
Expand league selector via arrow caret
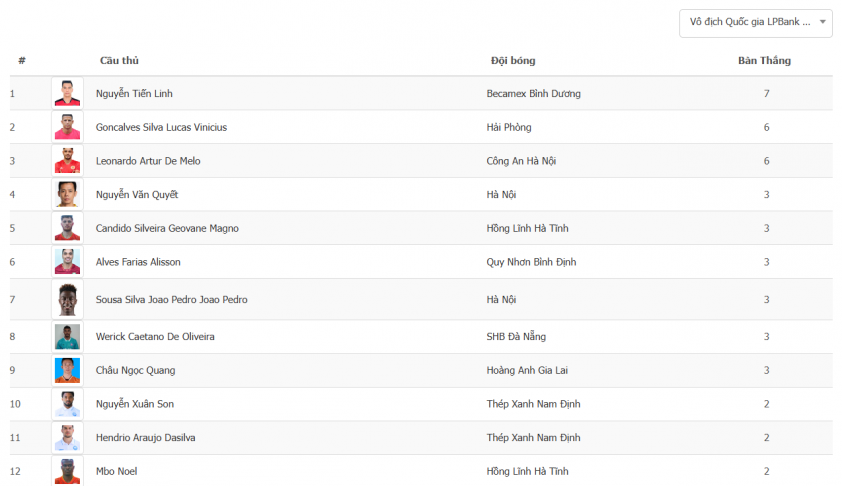[822, 22]
